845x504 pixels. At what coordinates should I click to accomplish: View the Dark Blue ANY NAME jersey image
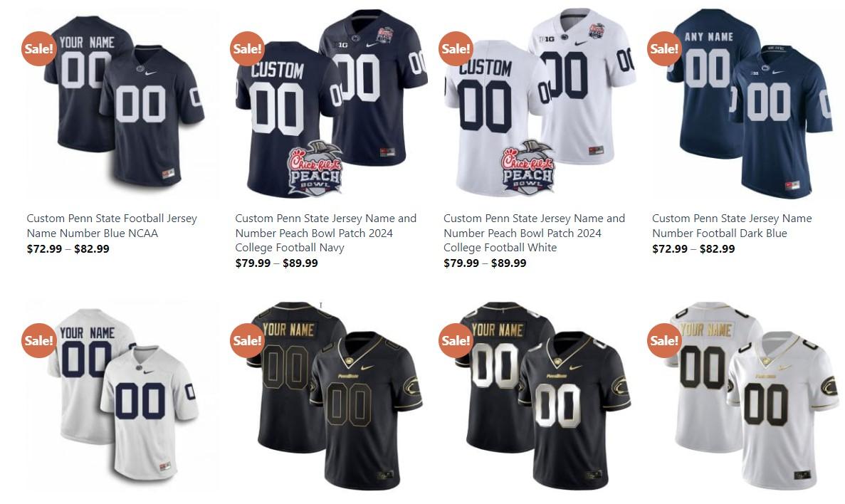pyautogui.click(x=748, y=103)
